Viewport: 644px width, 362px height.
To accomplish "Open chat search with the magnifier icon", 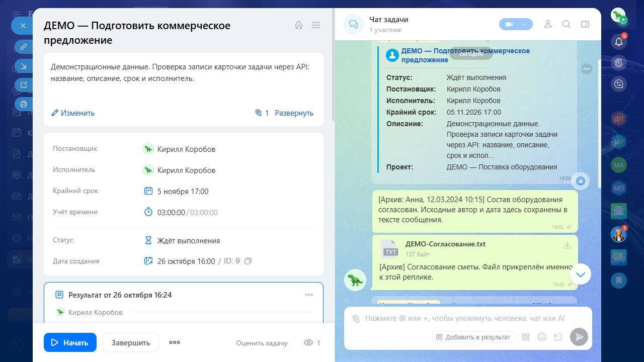I will pos(567,24).
